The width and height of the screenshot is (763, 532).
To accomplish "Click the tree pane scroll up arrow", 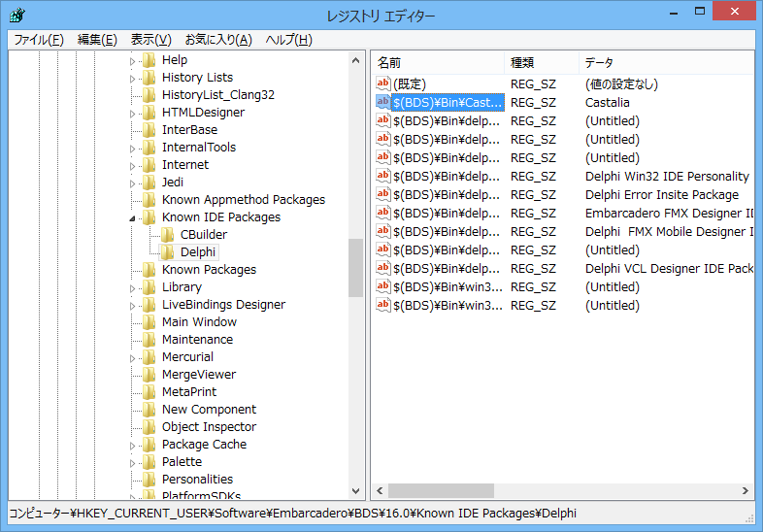I will point(356,59).
